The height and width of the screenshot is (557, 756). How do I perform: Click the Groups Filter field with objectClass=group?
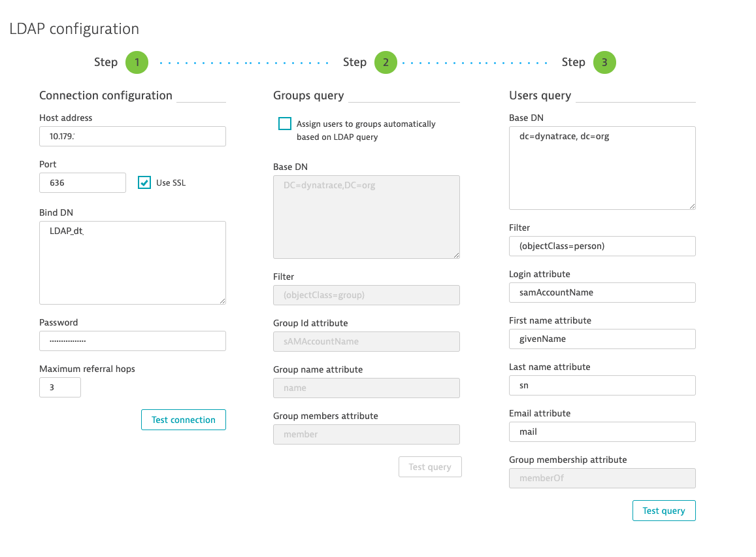coord(367,295)
